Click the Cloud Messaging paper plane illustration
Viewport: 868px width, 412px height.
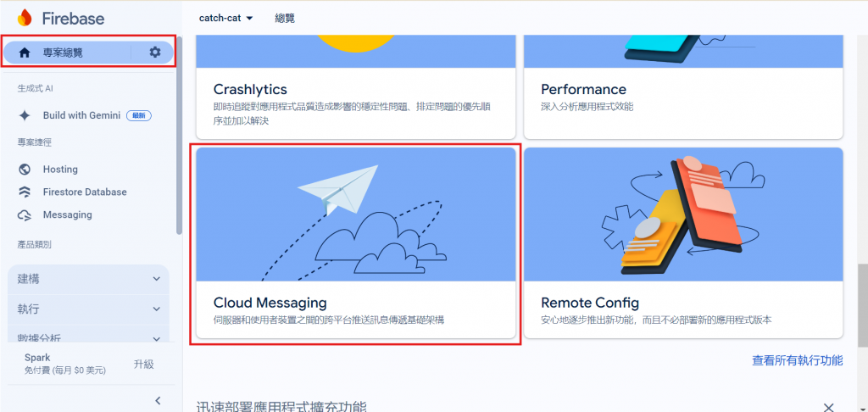point(356,214)
